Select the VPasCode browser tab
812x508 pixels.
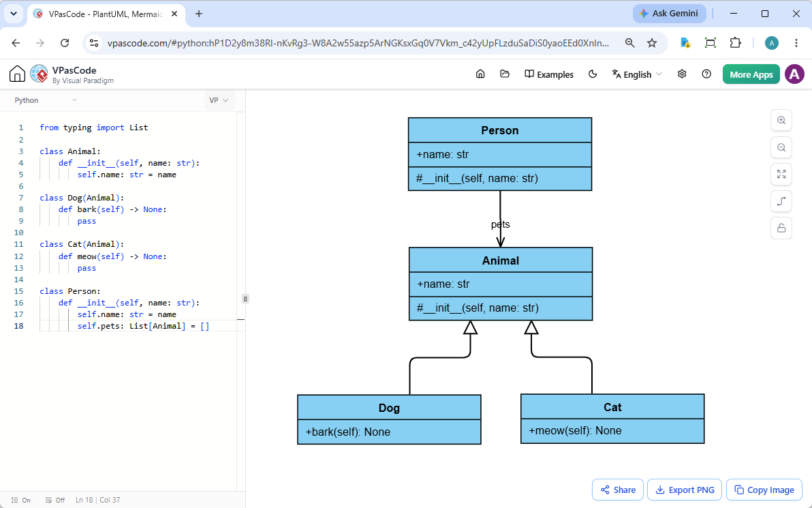(x=106, y=14)
